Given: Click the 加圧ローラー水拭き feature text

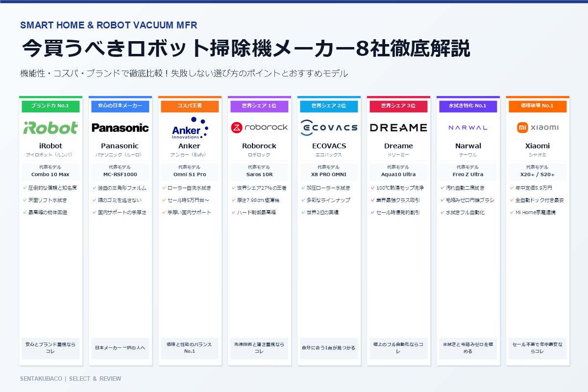Looking at the screenshot, I should tap(329, 188).
